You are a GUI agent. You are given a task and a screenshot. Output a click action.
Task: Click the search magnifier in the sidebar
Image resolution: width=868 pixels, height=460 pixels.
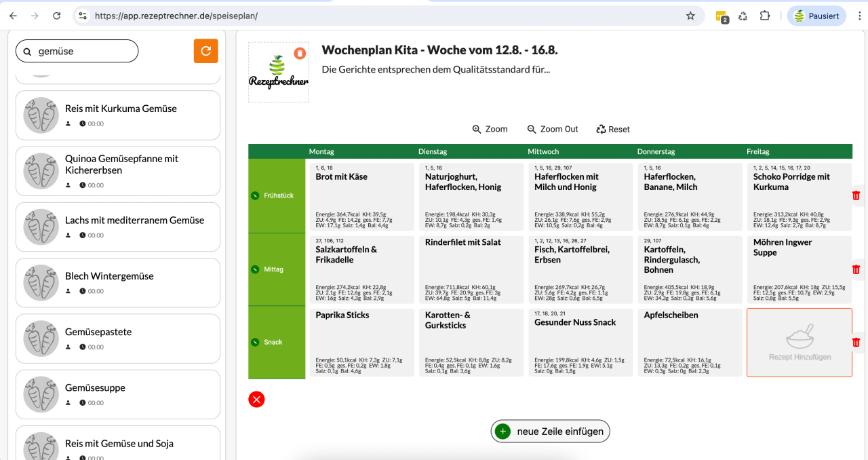pyautogui.click(x=27, y=50)
